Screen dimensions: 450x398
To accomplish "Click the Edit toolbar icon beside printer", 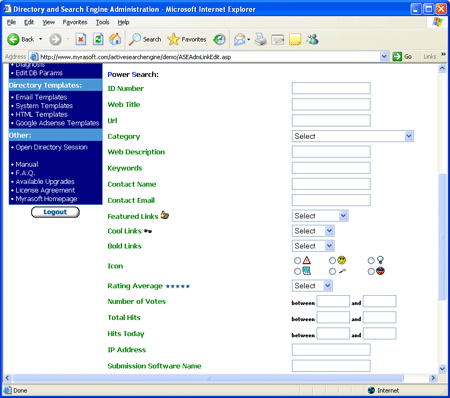I will click(x=277, y=40).
